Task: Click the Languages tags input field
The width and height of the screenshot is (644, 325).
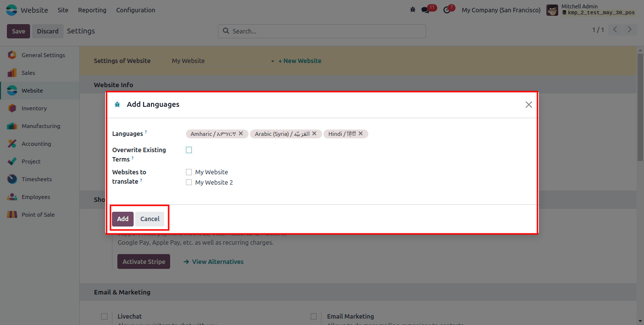Action: 358,134
